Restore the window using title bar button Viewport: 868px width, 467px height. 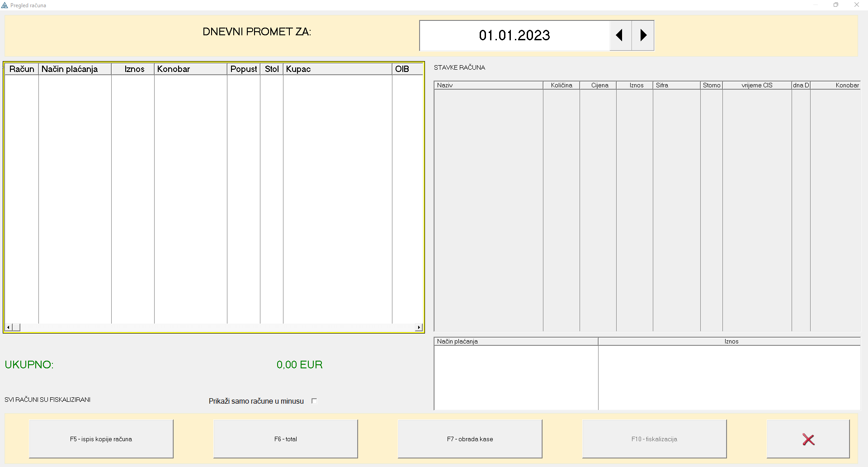[836, 5]
